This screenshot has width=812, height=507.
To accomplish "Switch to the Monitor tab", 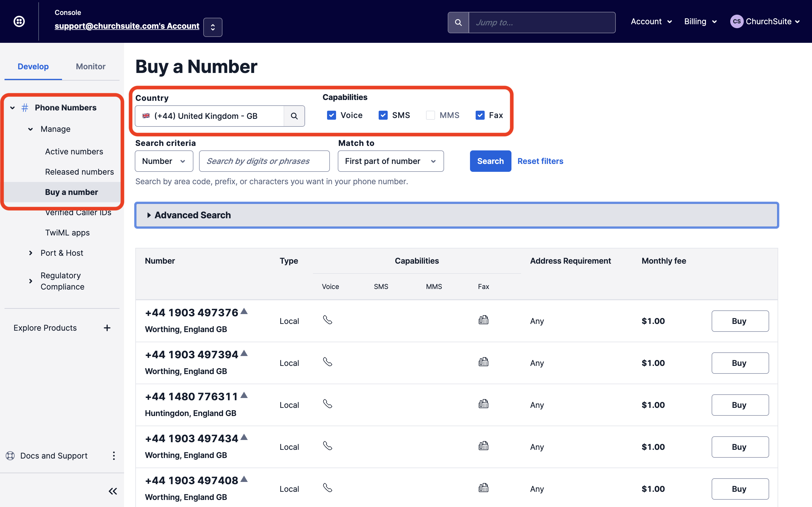I will point(91,66).
